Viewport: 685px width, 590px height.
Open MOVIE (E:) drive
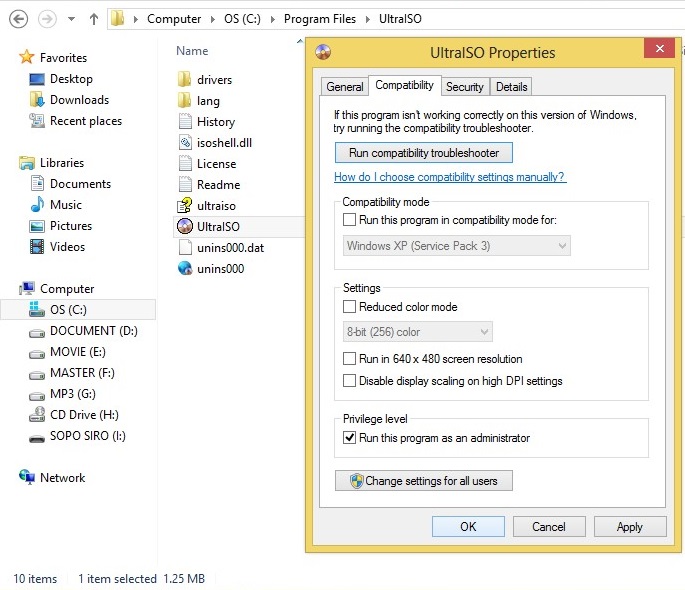pyautogui.click(x=79, y=352)
